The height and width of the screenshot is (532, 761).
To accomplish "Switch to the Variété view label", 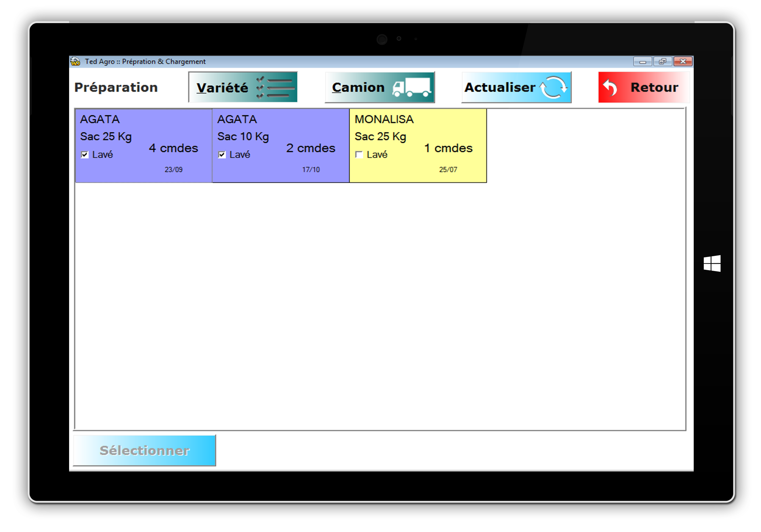I will (x=222, y=88).
